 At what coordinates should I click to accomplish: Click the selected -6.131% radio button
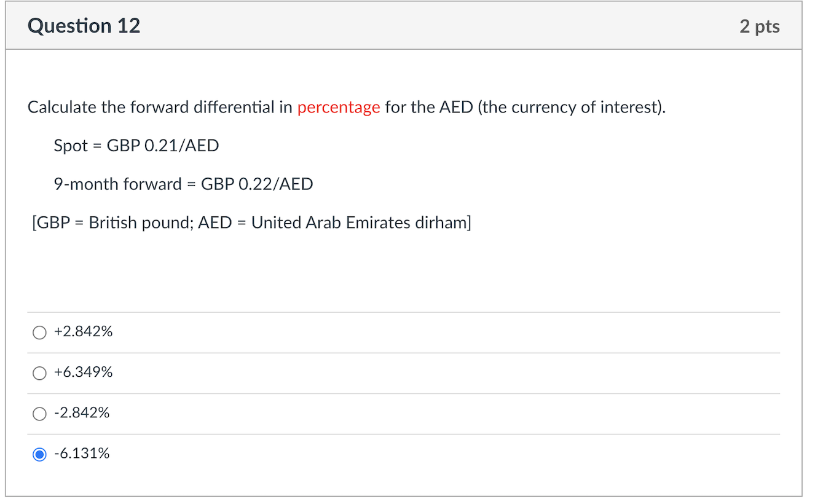pyautogui.click(x=39, y=454)
